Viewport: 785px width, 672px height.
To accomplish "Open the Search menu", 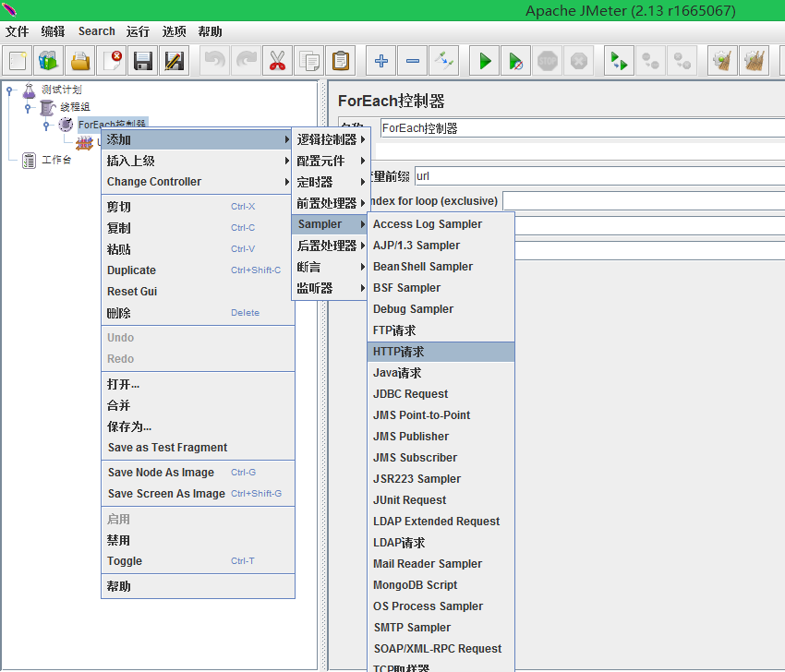I will click(x=97, y=31).
